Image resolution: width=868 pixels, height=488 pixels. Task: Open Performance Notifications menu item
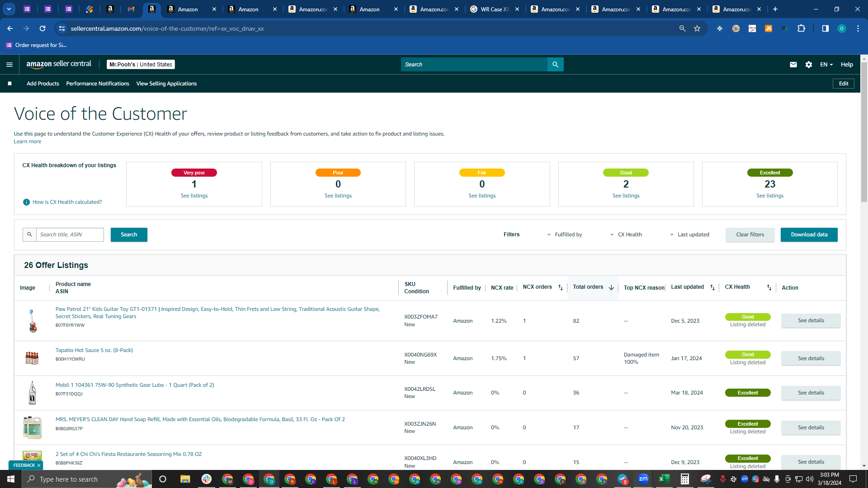tap(98, 84)
